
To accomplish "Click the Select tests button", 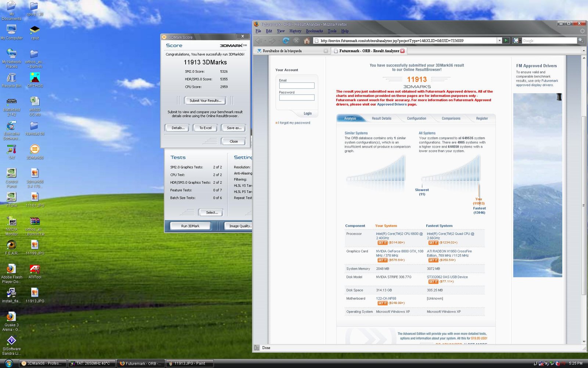I will [x=212, y=212].
